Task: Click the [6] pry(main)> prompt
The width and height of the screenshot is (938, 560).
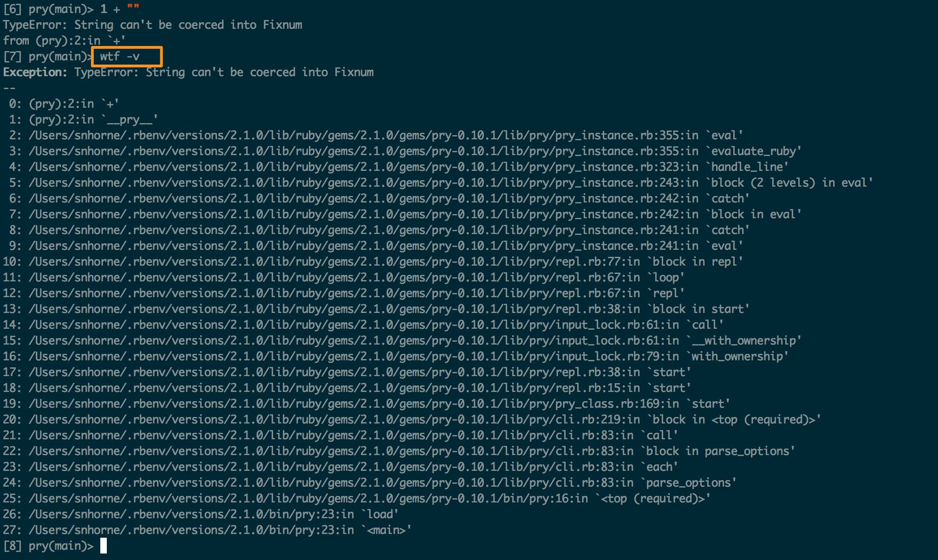Action: point(48,9)
